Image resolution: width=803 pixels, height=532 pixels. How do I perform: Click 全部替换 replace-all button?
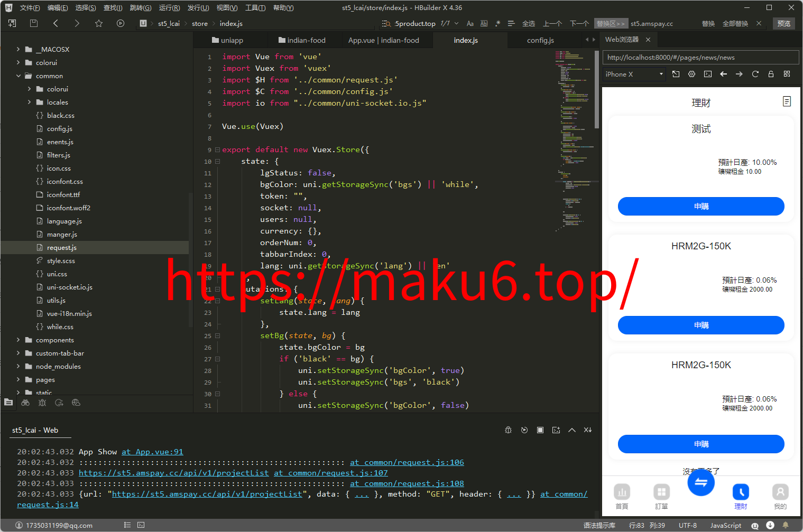coord(735,24)
